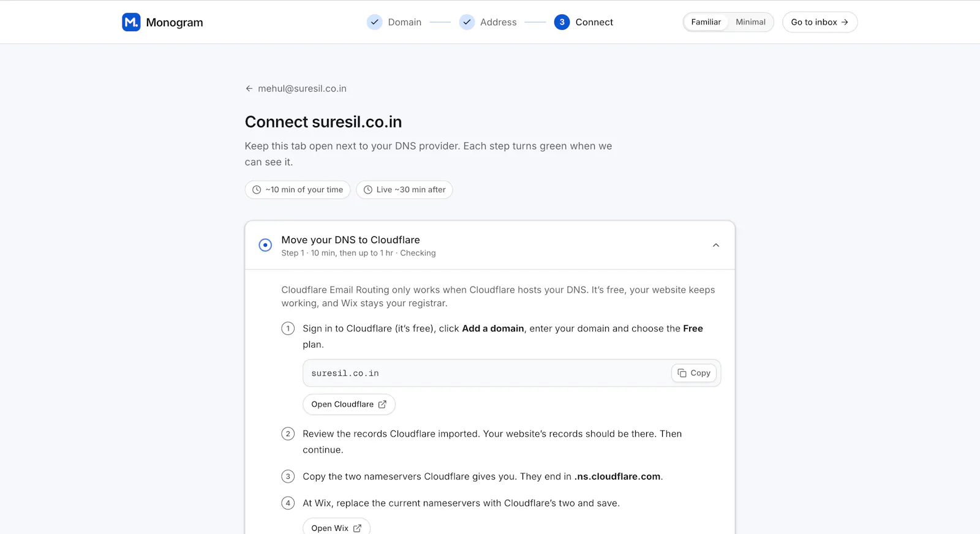The width and height of the screenshot is (980, 534).
Task: Open the Go to inbox button
Action: click(820, 22)
